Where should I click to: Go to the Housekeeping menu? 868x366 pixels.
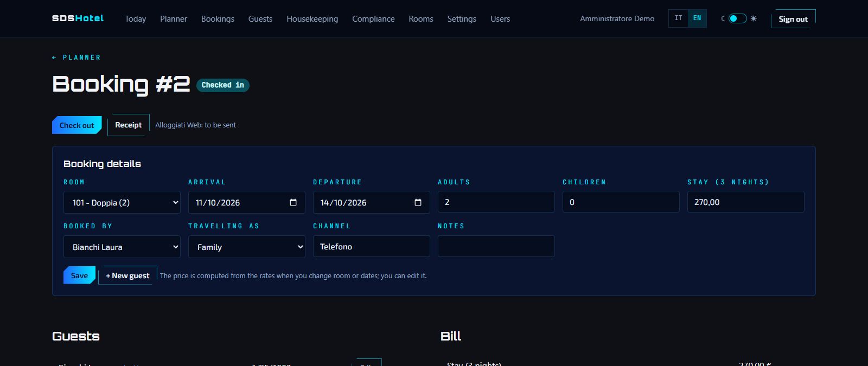[312, 18]
